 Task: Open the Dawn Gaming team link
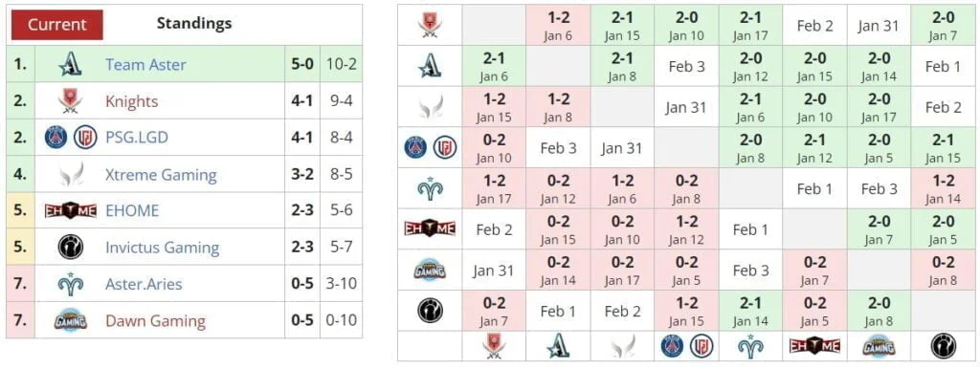pos(156,320)
